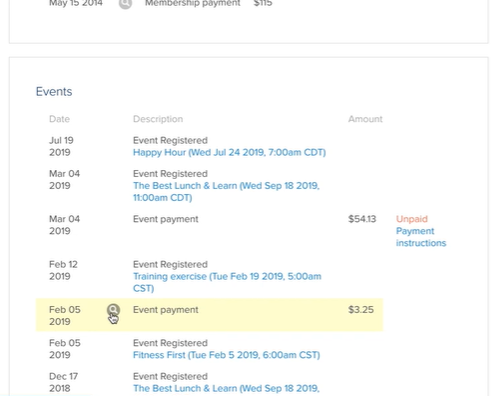Click Event Registered text in Jul 19 row
Viewport: 502px width, 396px height.
pos(170,140)
